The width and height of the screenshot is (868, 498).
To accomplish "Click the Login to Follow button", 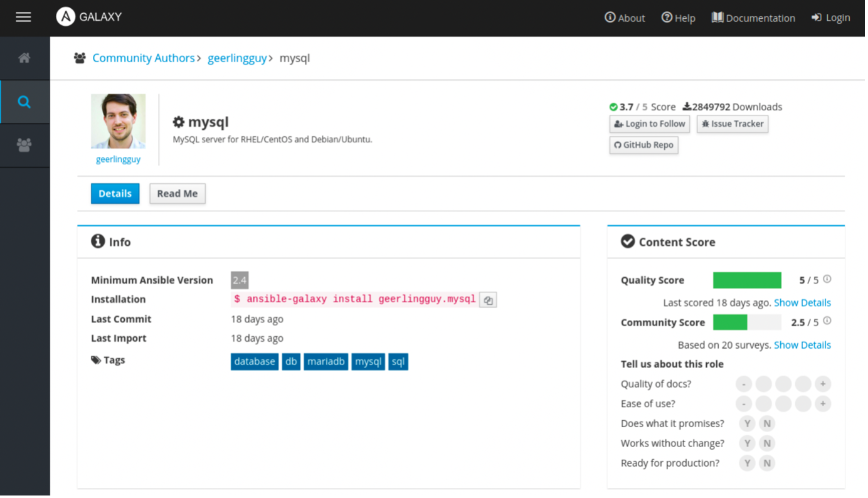I will pos(649,124).
